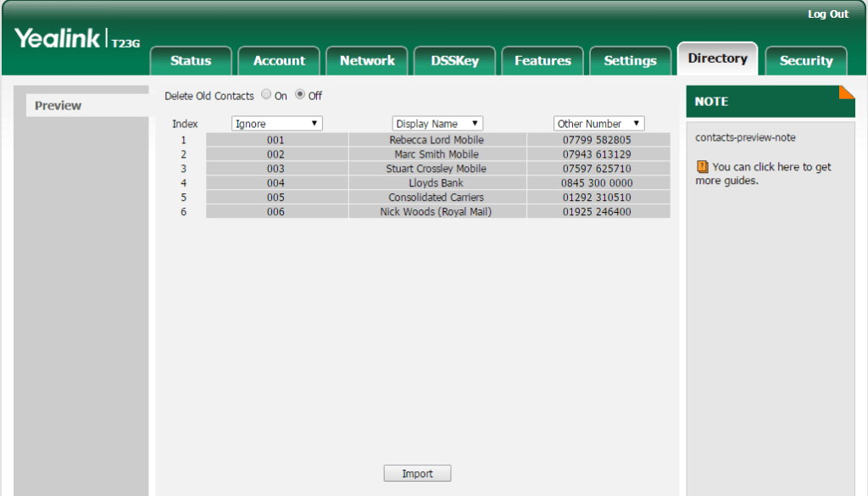Open the Settings tab
The height and width of the screenshot is (496, 868).
click(x=630, y=61)
